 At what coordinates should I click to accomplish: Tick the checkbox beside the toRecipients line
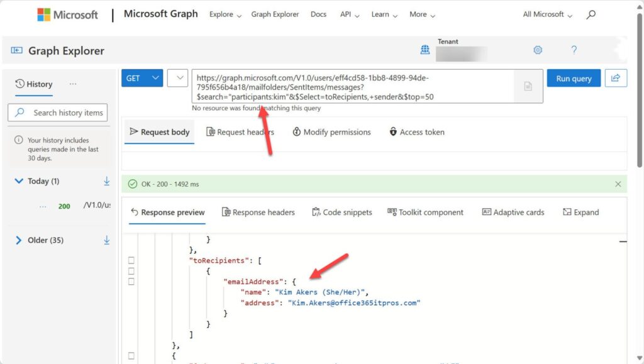tap(131, 260)
